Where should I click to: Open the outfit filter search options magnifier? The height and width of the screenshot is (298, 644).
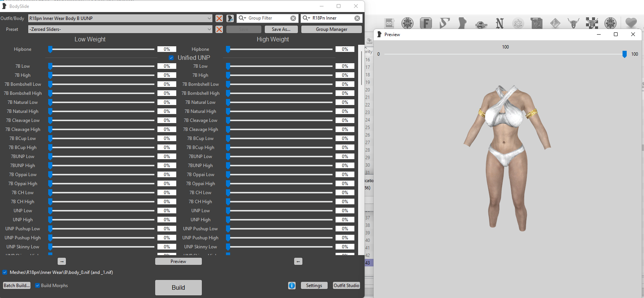(306, 18)
